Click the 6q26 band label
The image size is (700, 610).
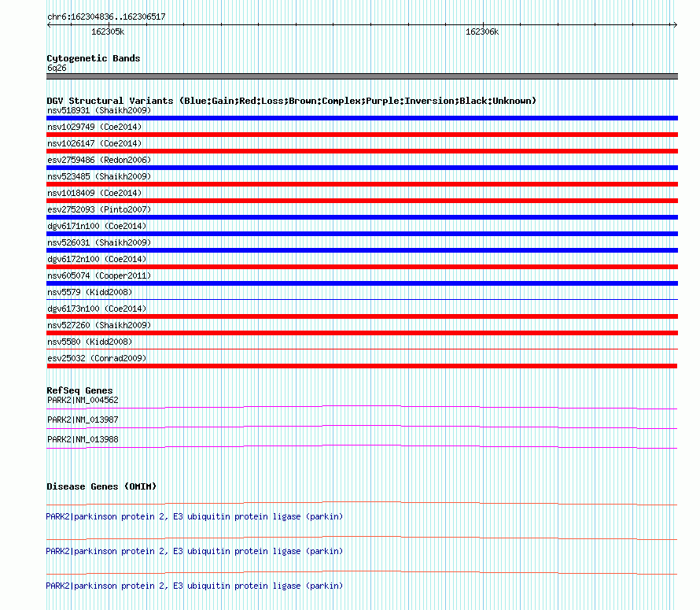(57, 68)
